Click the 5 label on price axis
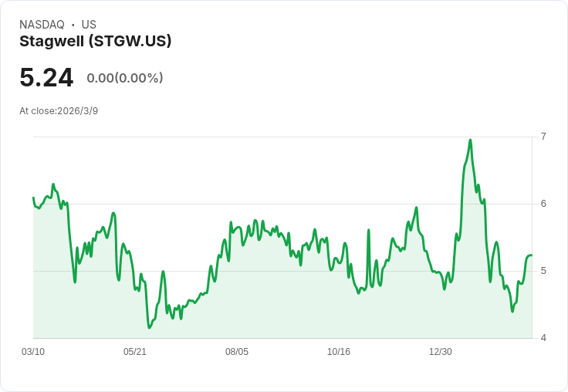Screen dimensions: 568x392 543,271
